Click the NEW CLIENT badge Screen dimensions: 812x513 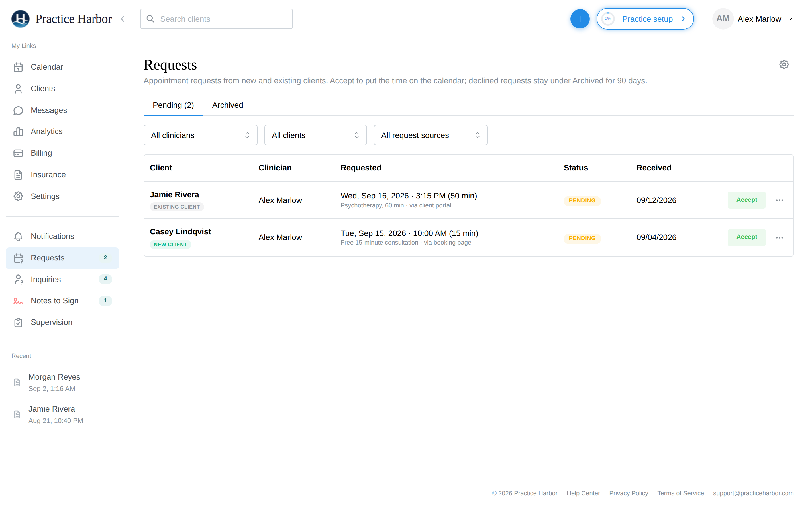[x=170, y=245]
